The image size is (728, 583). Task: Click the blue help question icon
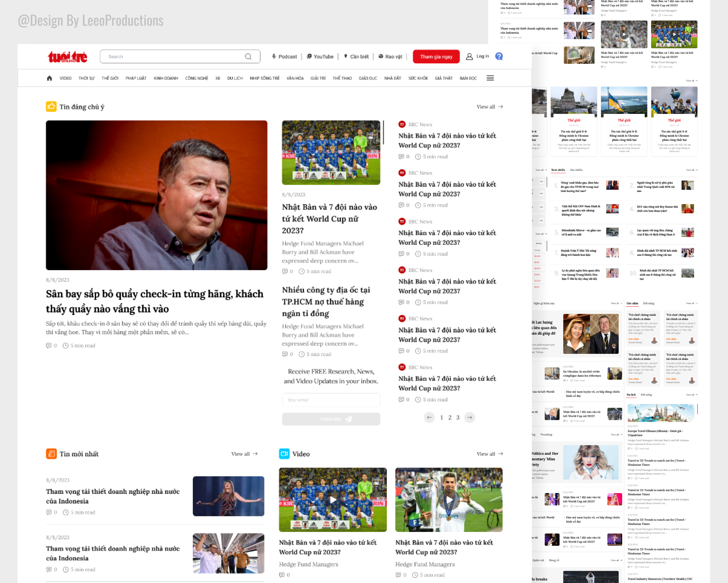point(499,56)
